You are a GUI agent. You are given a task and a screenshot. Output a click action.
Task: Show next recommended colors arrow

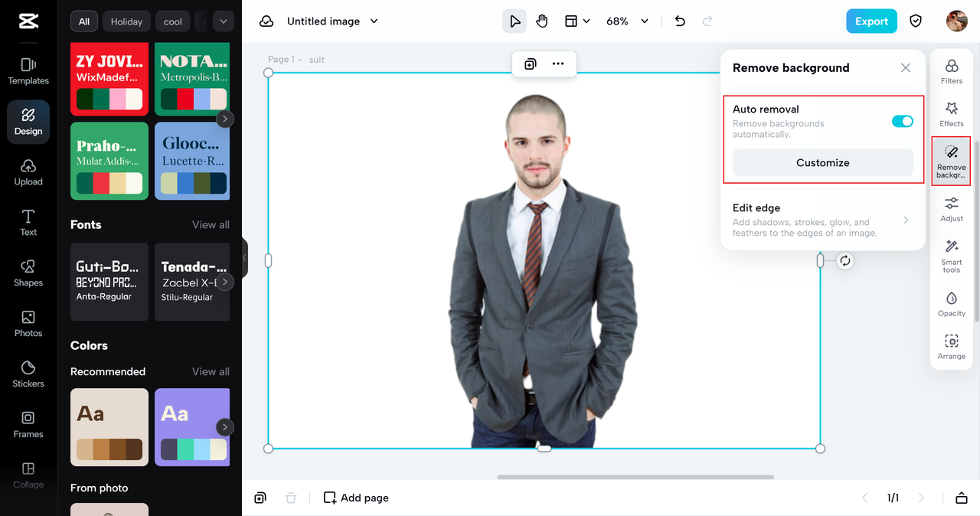224,426
